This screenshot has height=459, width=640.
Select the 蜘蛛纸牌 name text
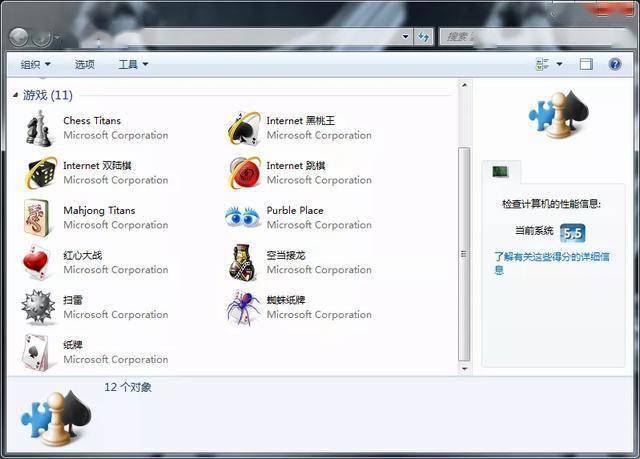click(x=286, y=300)
